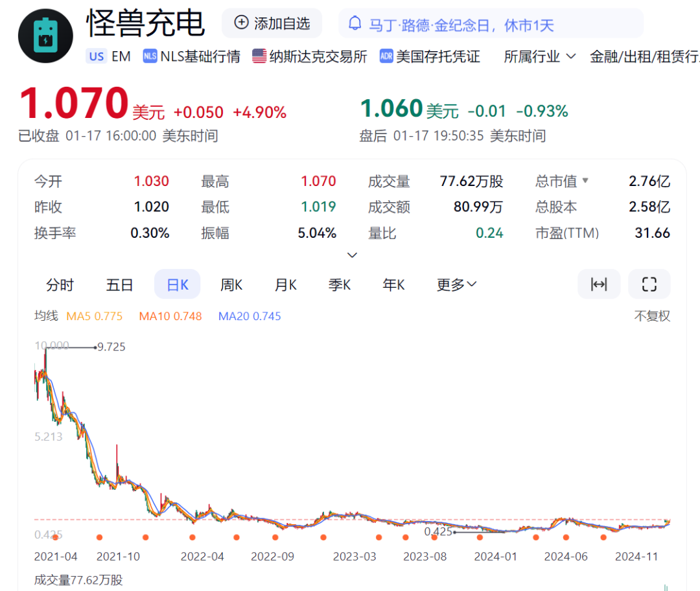Toggle the 总市值 dropdown arrow
The width and height of the screenshot is (700, 591).
[x=585, y=181]
